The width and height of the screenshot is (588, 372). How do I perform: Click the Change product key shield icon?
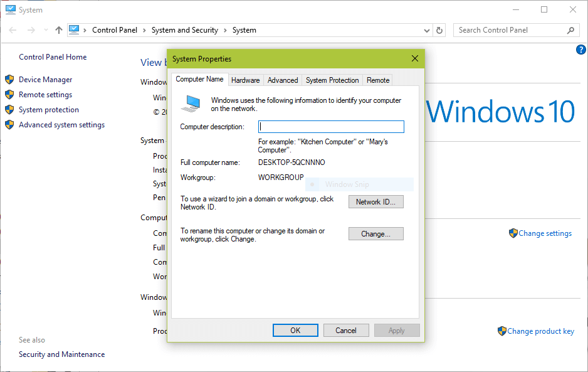tap(501, 331)
